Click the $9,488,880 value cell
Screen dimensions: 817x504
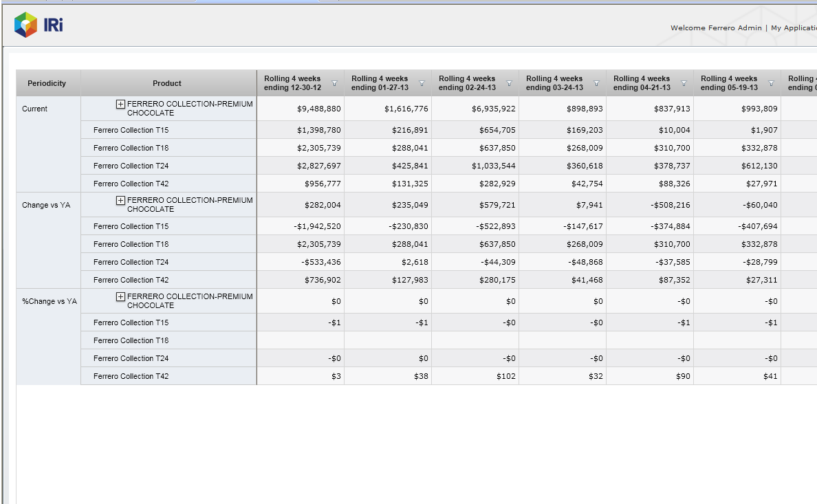coord(319,109)
